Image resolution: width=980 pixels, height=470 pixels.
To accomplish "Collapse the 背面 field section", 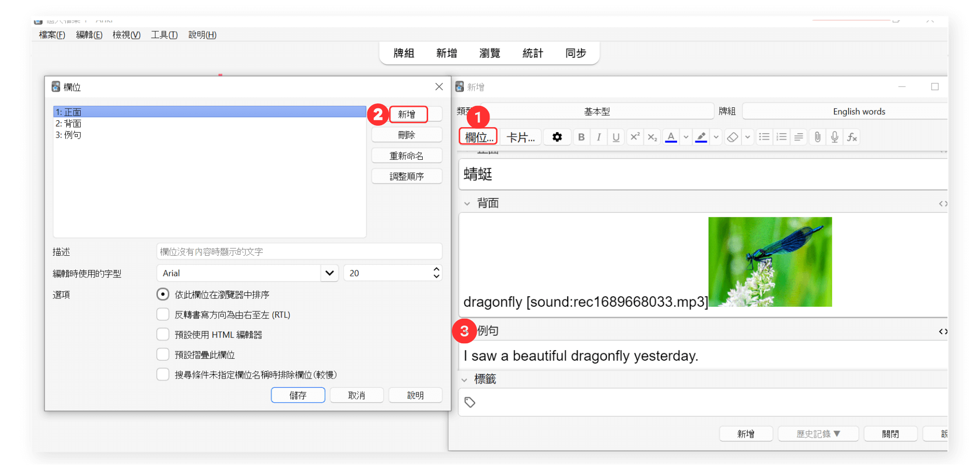I will click(x=467, y=203).
